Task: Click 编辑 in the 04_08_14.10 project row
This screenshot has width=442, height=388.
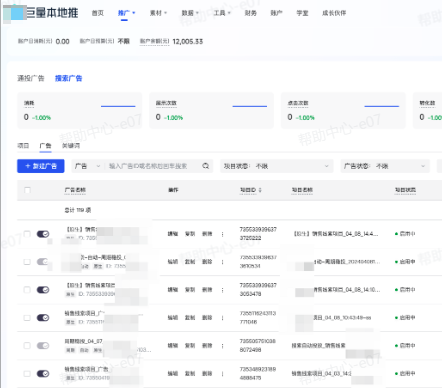Action: [x=173, y=290]
